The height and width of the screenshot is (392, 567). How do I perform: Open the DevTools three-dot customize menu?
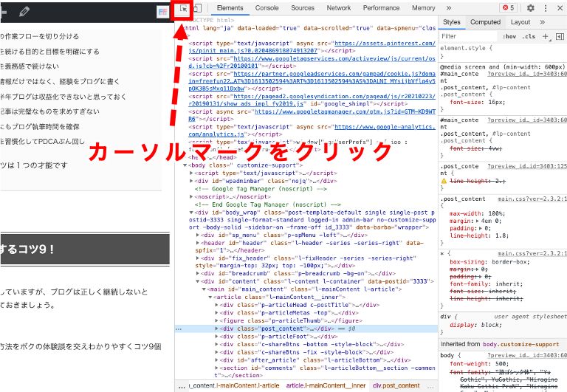pos(546,8)
